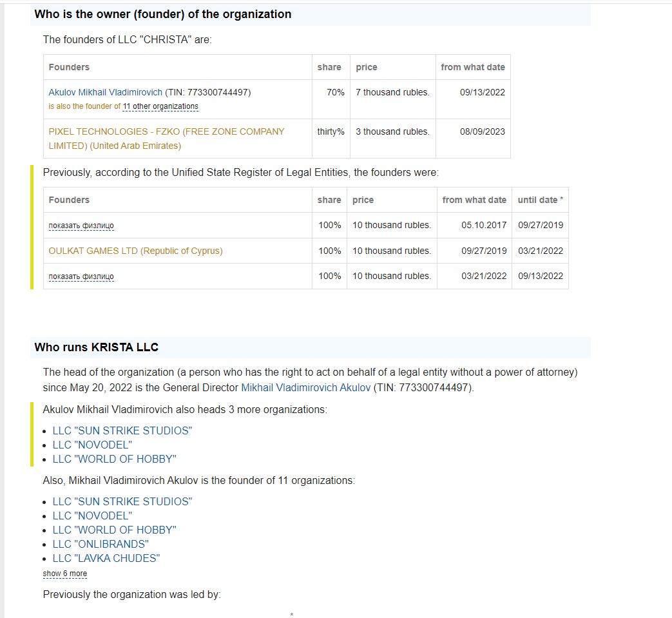Open LLC "LAVKA CHUDES" link

tap(106, 558)
